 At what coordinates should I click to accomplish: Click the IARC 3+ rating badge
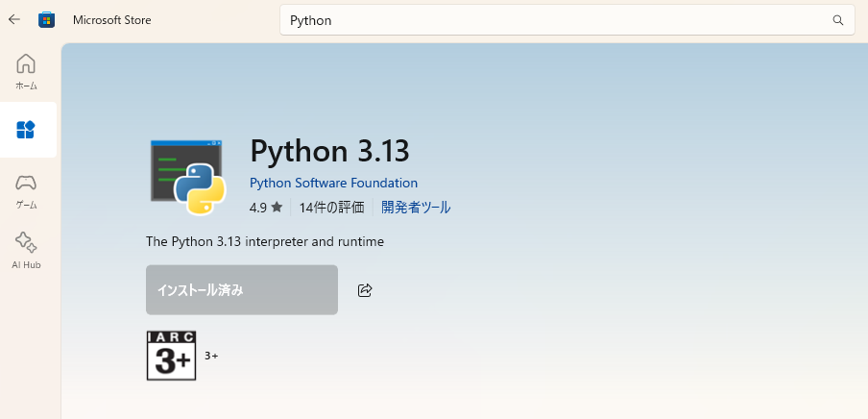point(171,356)
